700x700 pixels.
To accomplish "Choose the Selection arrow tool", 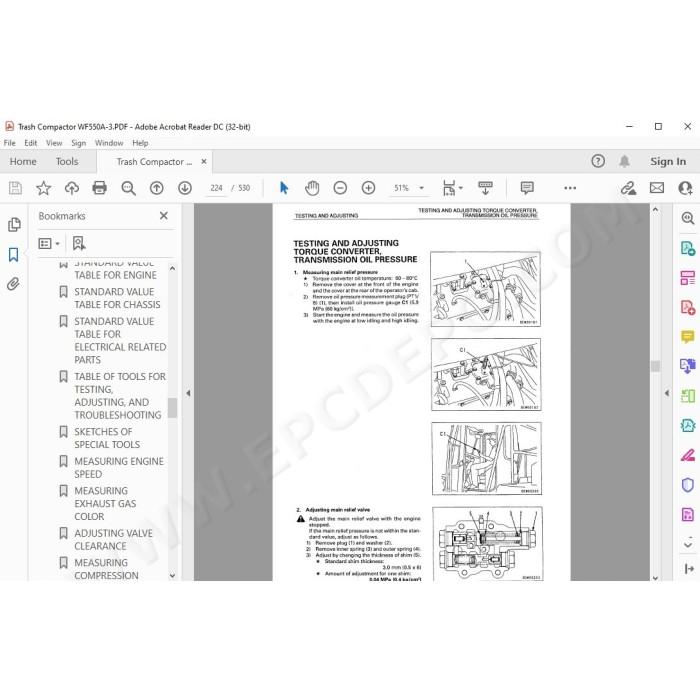I will 284,188.
